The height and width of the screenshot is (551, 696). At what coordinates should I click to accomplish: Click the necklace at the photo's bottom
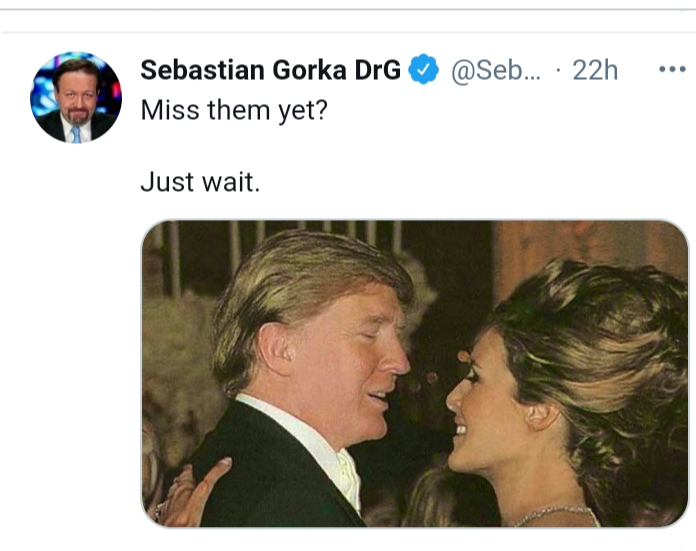pyautogui.click(x=555, y=516)
